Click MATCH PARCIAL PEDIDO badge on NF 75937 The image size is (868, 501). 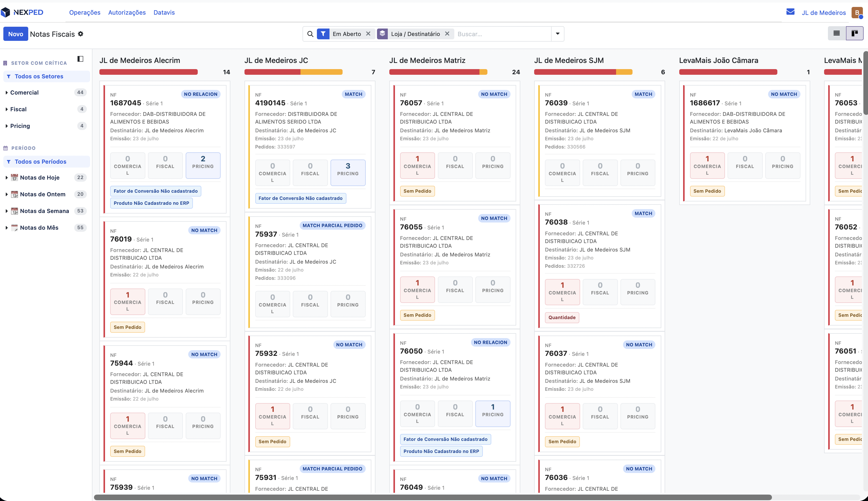[x=332, y=225]
